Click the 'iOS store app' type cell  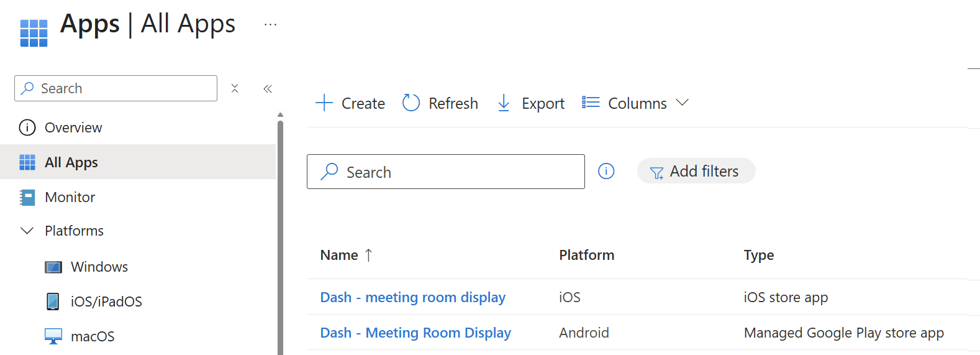point(786,297)
